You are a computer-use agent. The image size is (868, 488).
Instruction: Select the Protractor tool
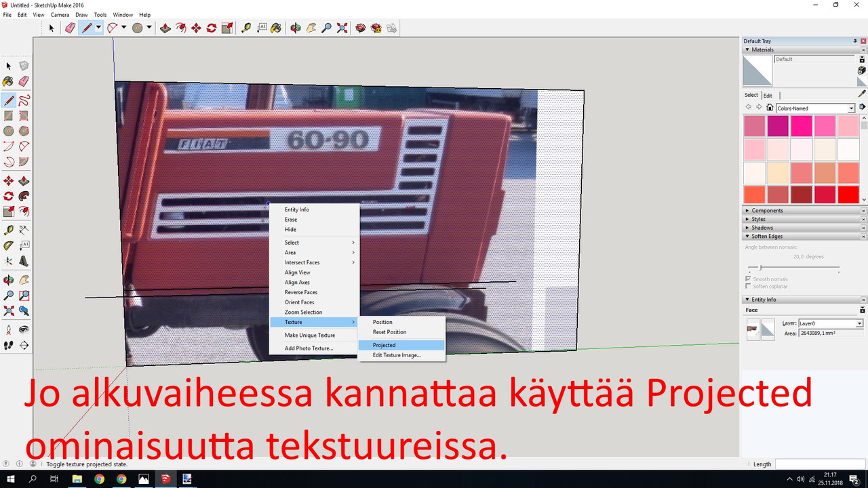pyautogui.click(x=9, y=245)
